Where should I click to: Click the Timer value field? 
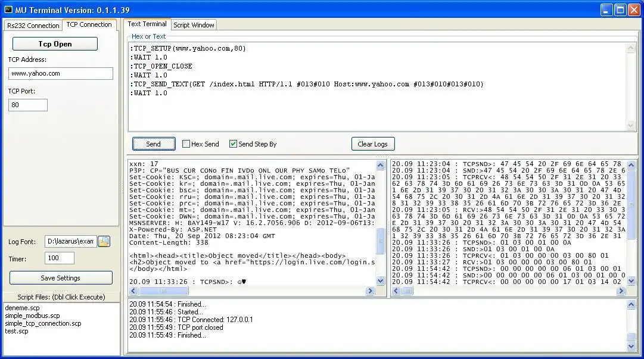[x=60, y=258]
